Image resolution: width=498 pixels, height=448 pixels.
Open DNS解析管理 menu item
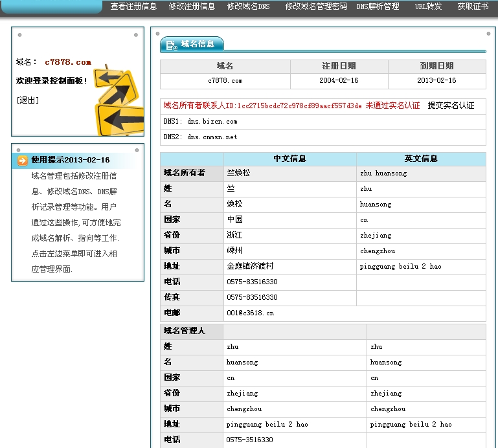(378, 6)
